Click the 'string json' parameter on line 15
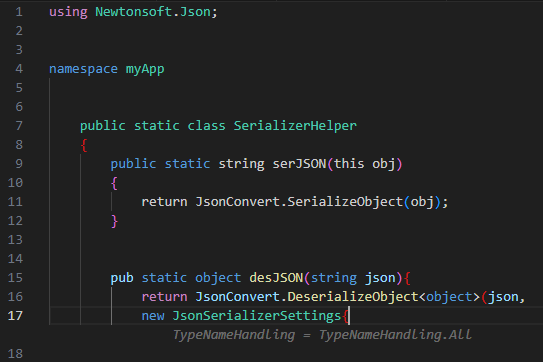543x362 pixels. (353, 278)
